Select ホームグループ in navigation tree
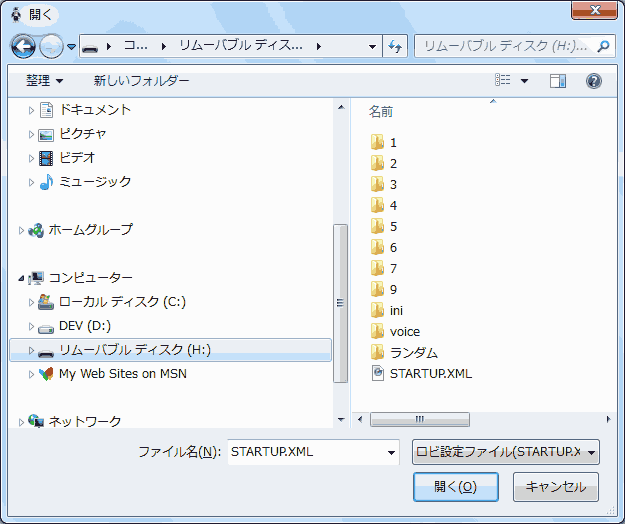This screenshot has width=625, height=524. (90, 230)
